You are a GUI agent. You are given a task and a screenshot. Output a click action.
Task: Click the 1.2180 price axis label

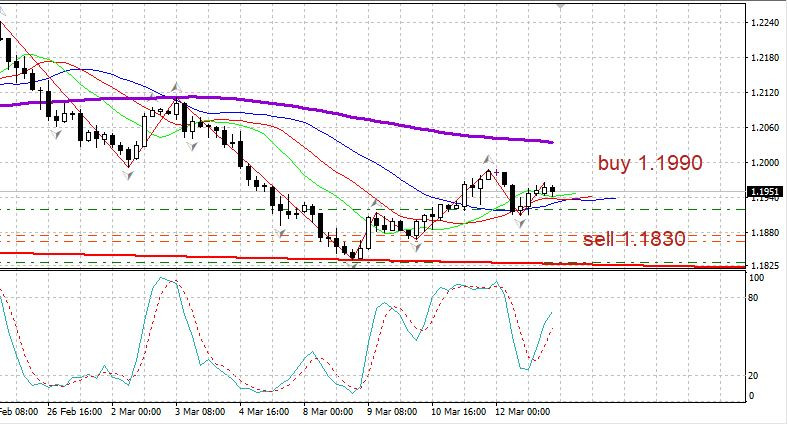point(765,58)
